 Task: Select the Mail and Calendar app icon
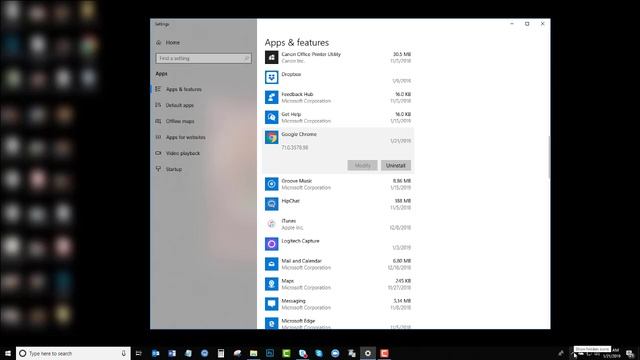click(x=271, y=264)
